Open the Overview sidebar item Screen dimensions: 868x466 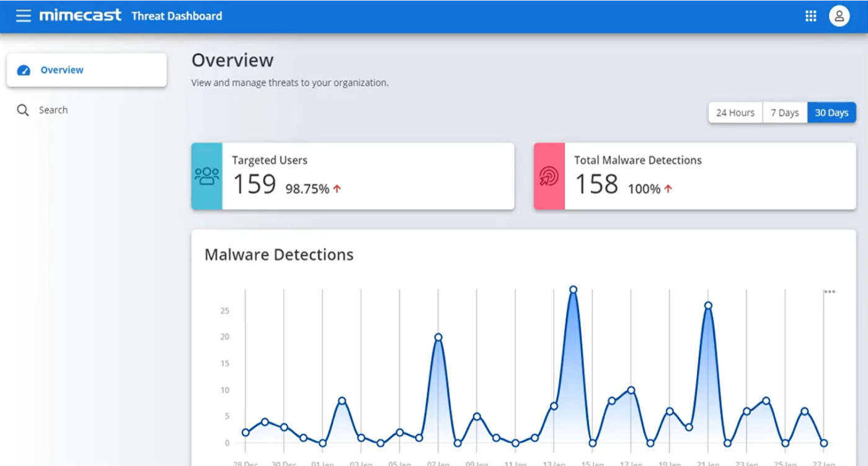(62, 70)
